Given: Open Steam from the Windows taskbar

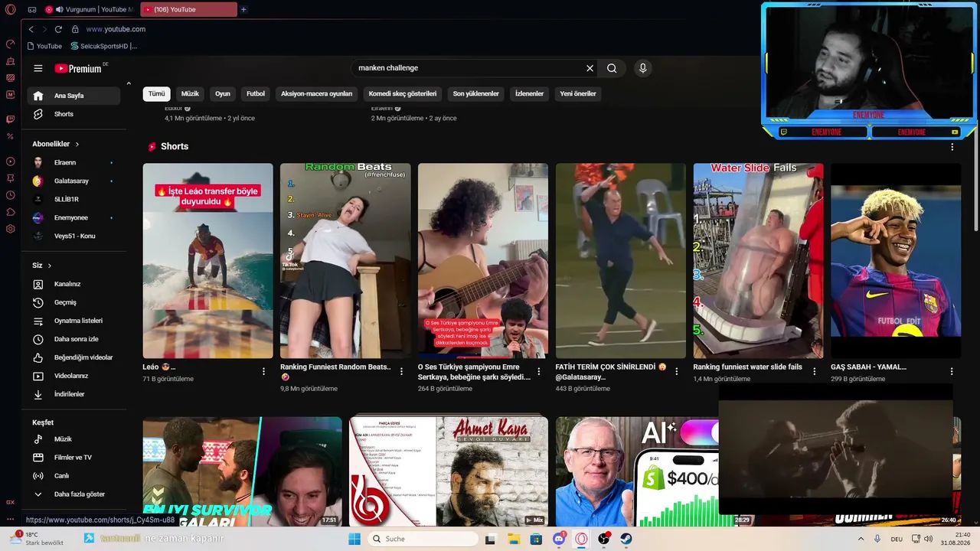Looking at the screenshot, I should coord(626,539).
